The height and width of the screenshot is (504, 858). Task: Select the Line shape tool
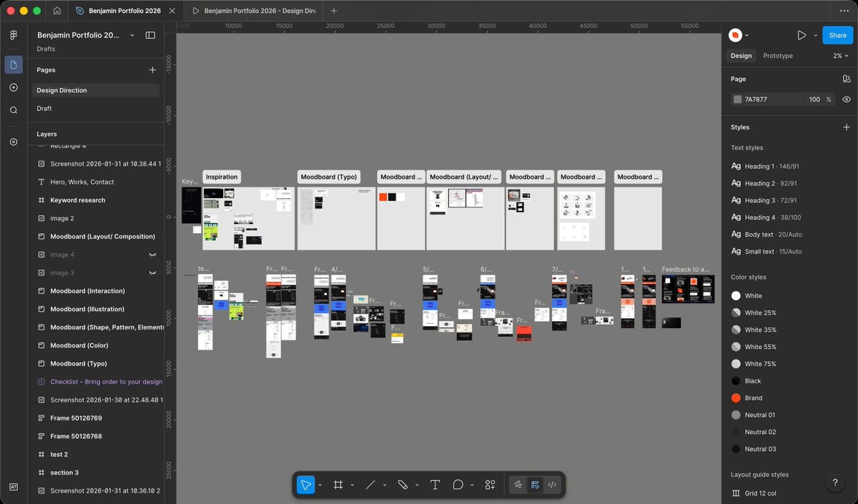pyautogui.click(x=370, y=485)
